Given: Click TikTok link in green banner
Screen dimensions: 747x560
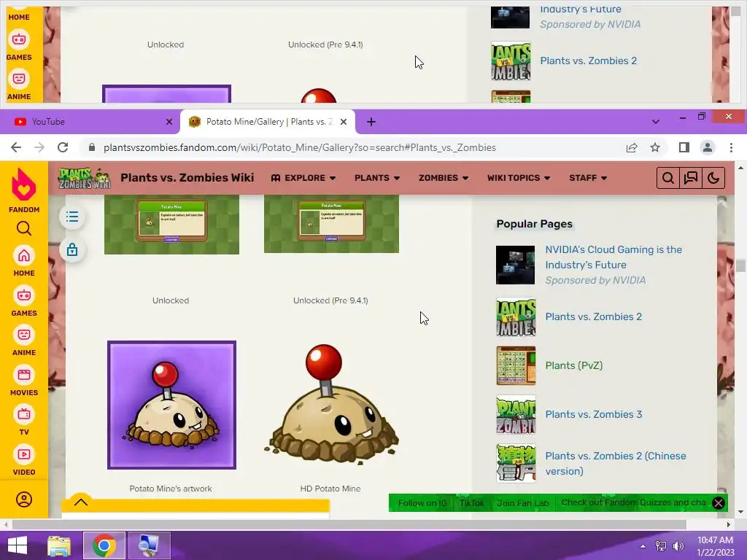Looking at the screenshot, I should click(472, 503).
